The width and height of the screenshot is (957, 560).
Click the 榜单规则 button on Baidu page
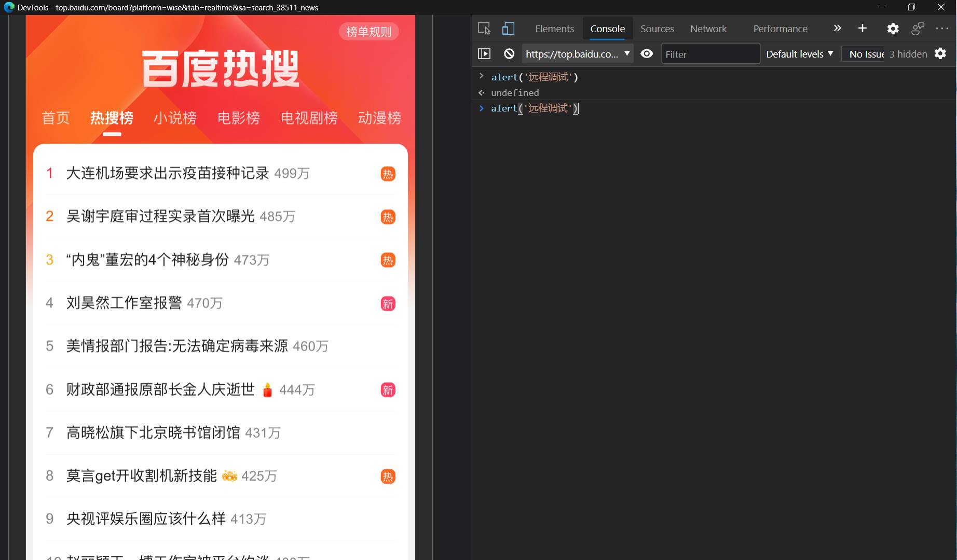point(368,32)
